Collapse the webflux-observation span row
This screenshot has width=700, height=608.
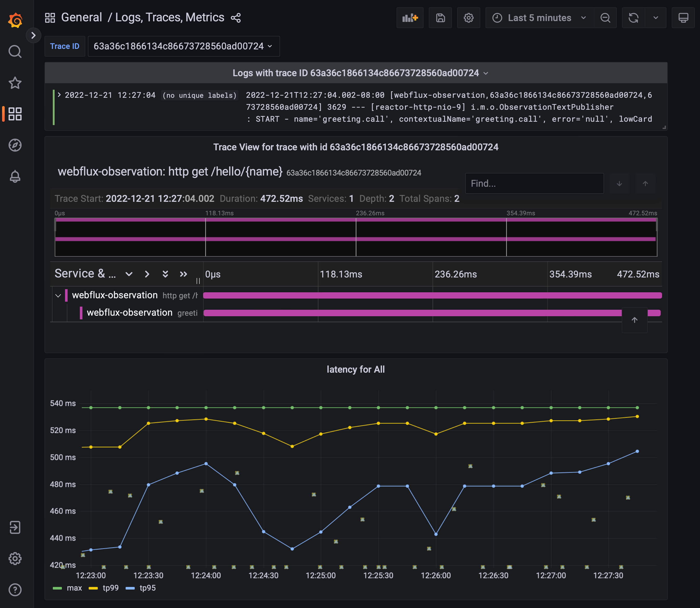pyautogui.click(x=58, y=295)
